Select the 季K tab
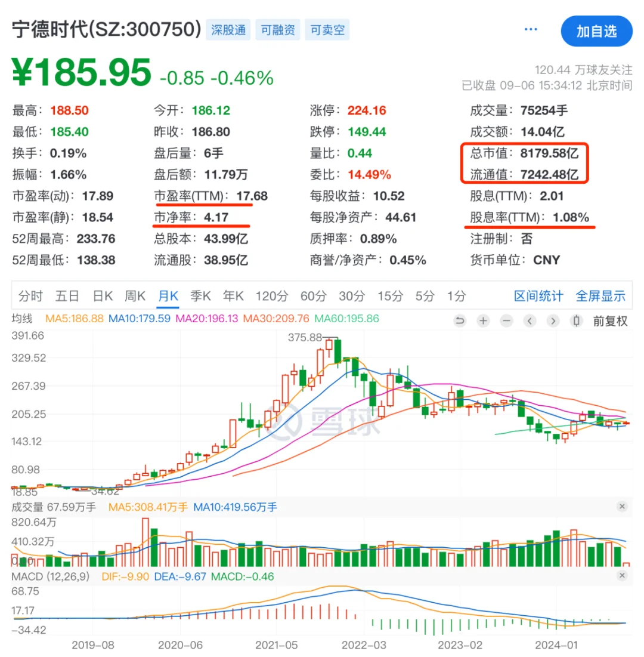The height and width of the screenshot is (657, 644). 200,296
